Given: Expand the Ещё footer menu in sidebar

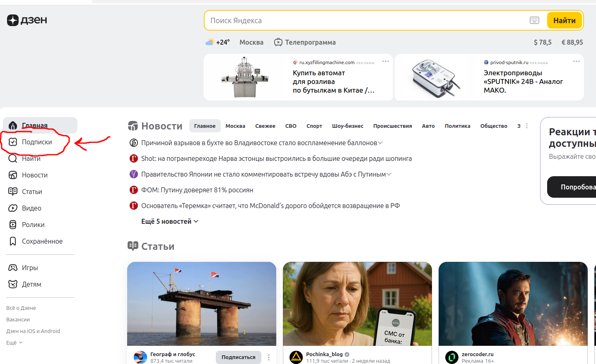Looking at the screenshot, I should (14, 342).
